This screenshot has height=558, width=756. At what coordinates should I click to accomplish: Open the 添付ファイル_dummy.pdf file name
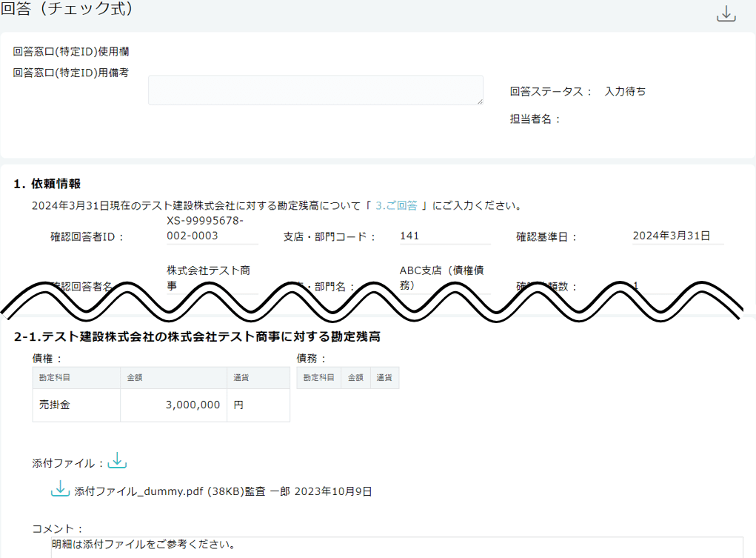coord(141,491)
